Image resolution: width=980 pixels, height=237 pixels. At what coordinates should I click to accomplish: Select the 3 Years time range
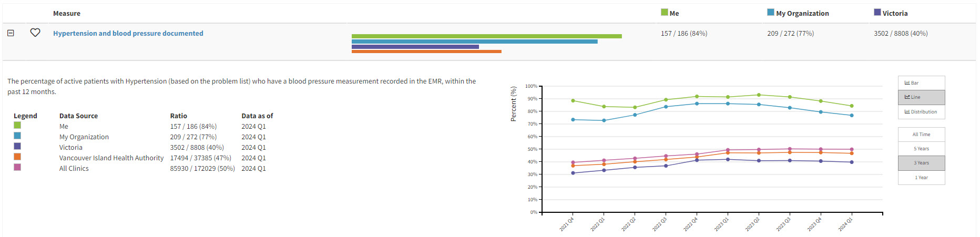[x=921, y=163]
